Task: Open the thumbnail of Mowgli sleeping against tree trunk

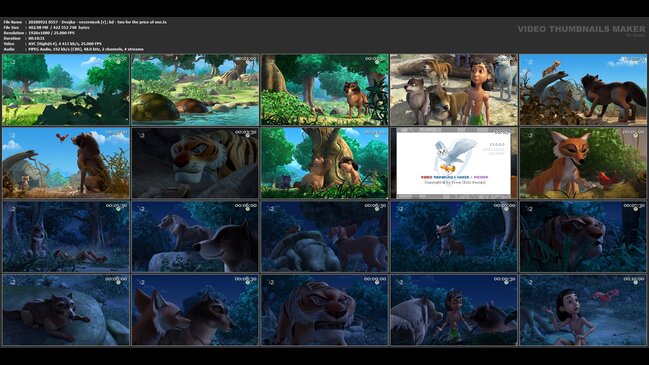Action: click(324, 163)
